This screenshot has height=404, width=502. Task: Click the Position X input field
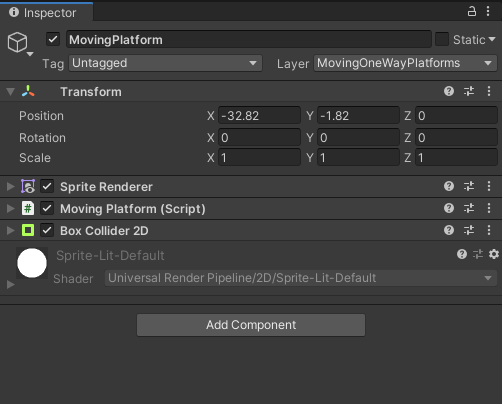[x=259, y=116]
